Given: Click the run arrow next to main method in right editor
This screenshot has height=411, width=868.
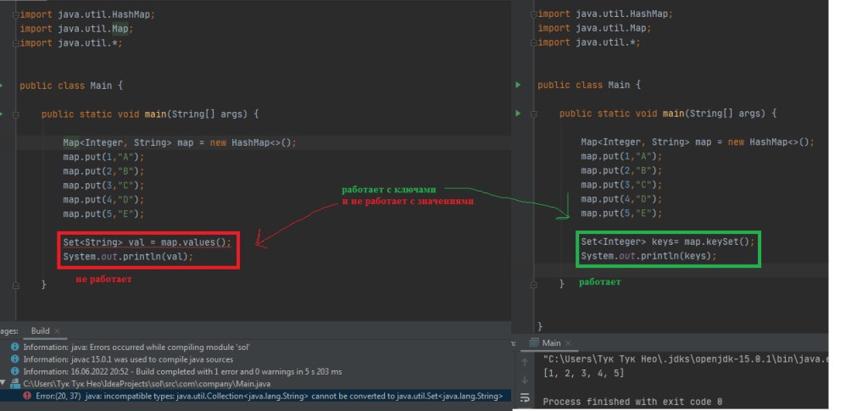Looking at the screenshot, I should tap(518, 114).
